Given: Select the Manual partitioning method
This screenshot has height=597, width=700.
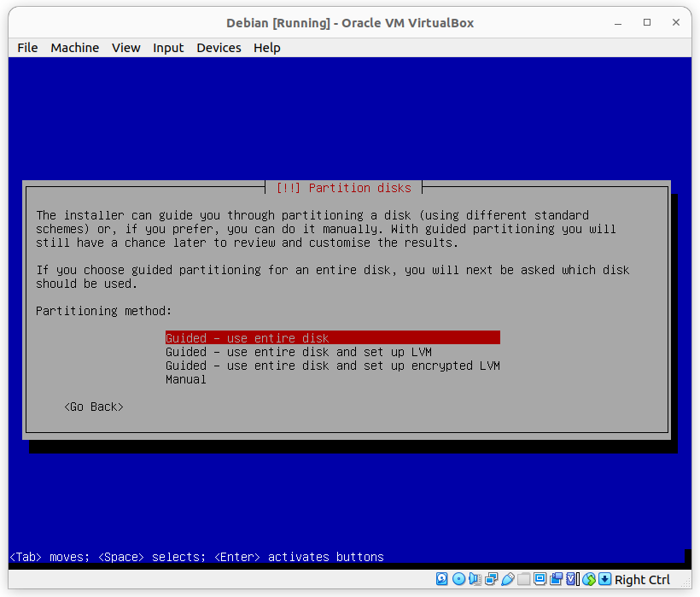Looking at the screenshot, I should coord(186,379).
